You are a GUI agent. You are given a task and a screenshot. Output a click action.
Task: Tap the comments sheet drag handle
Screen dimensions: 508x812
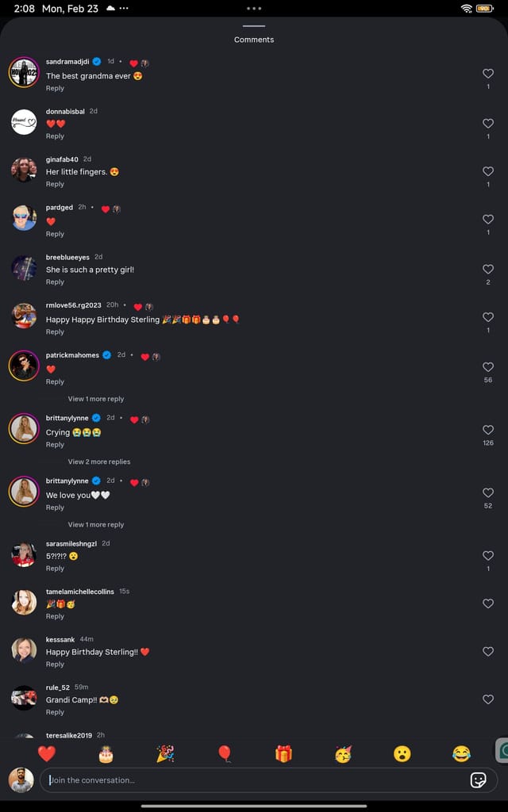(x=254, y=26)
